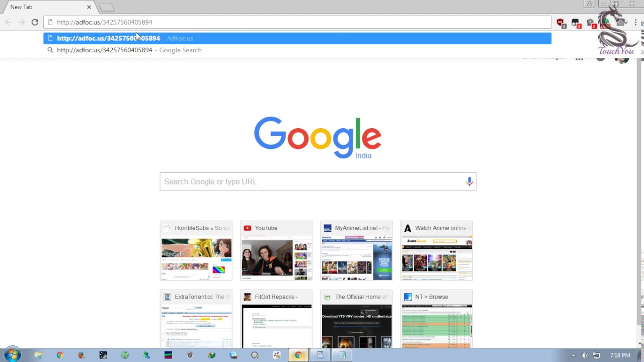The width and height of the screenshot is (644, 362).
Task: Open the MyAnimeList.net shortcut tile
Action: (x=356, y=250)
